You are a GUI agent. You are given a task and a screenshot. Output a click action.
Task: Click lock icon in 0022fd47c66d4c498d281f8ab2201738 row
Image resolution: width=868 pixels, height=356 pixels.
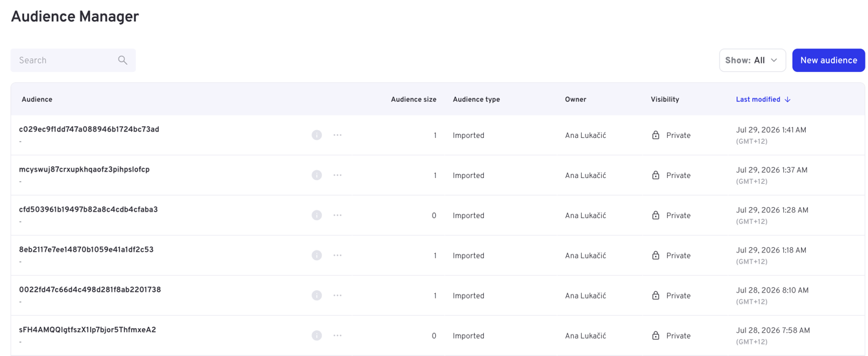[656, 296]
